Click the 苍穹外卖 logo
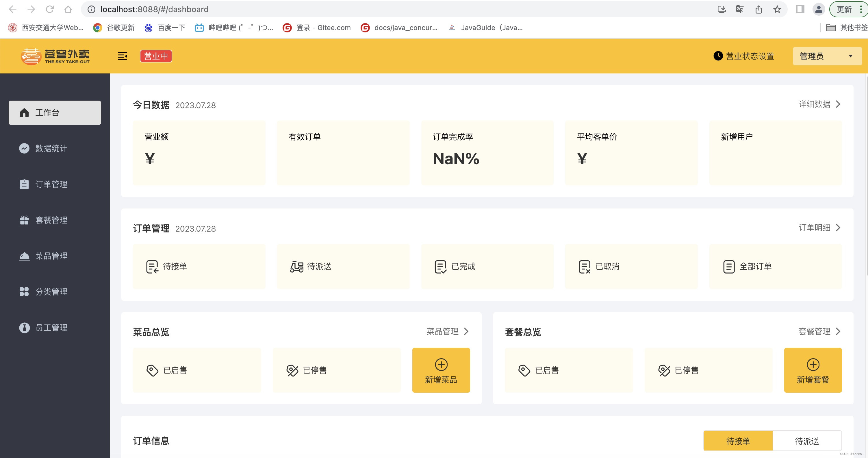The image size is (868, 458). point(55,56)
